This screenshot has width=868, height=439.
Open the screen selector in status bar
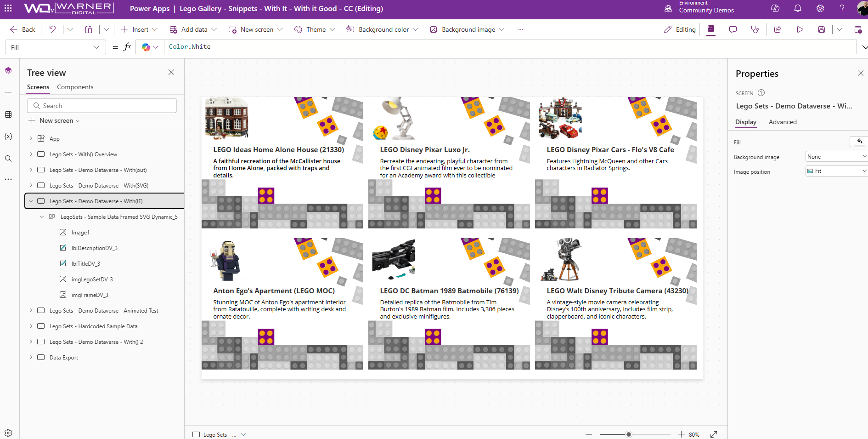click(220, 434)
